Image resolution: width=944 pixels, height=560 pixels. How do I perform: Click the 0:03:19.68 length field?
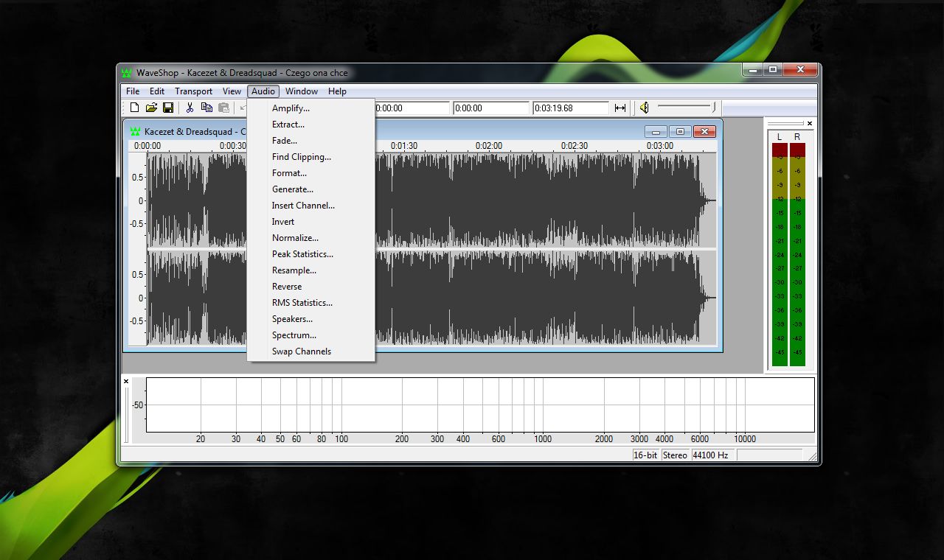(x=571, y=108)
